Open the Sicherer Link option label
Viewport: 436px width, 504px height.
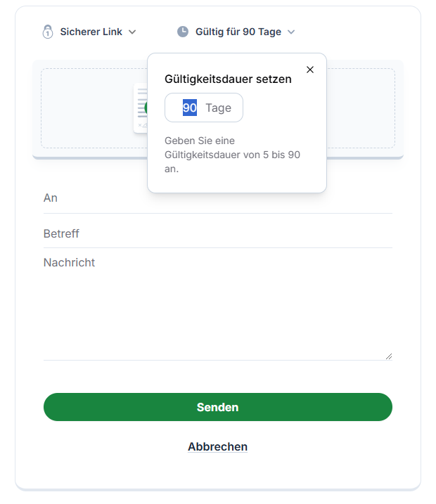[x=91, y=32]
